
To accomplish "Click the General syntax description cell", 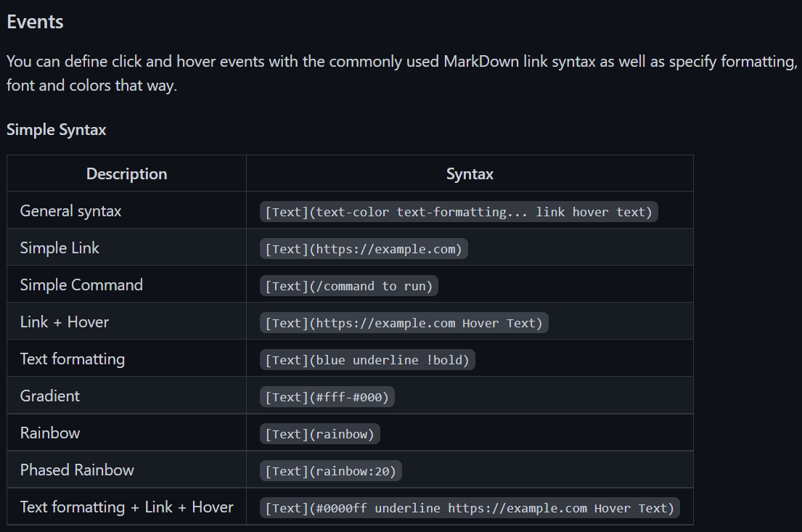I will [126, 210].
